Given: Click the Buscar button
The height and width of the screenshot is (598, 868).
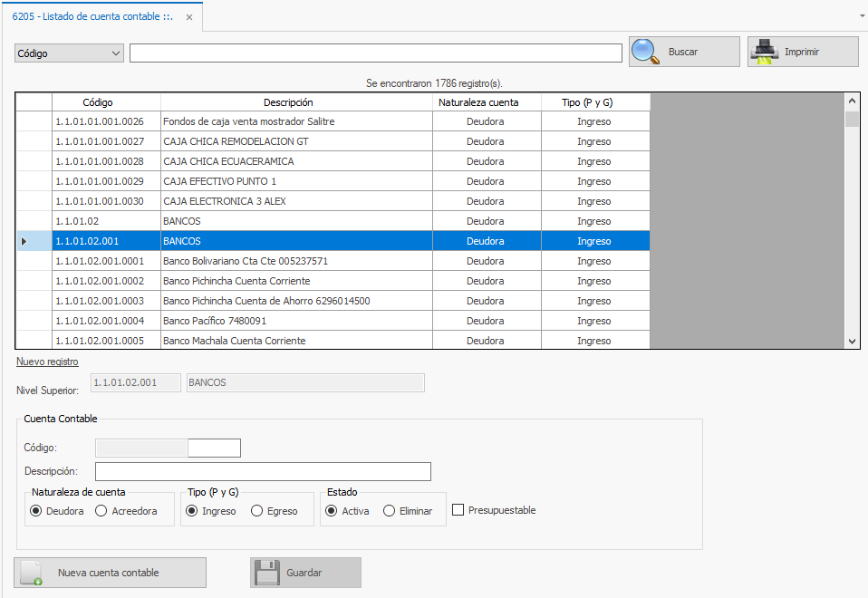Looking at the screenshot, I should point(684,52).
